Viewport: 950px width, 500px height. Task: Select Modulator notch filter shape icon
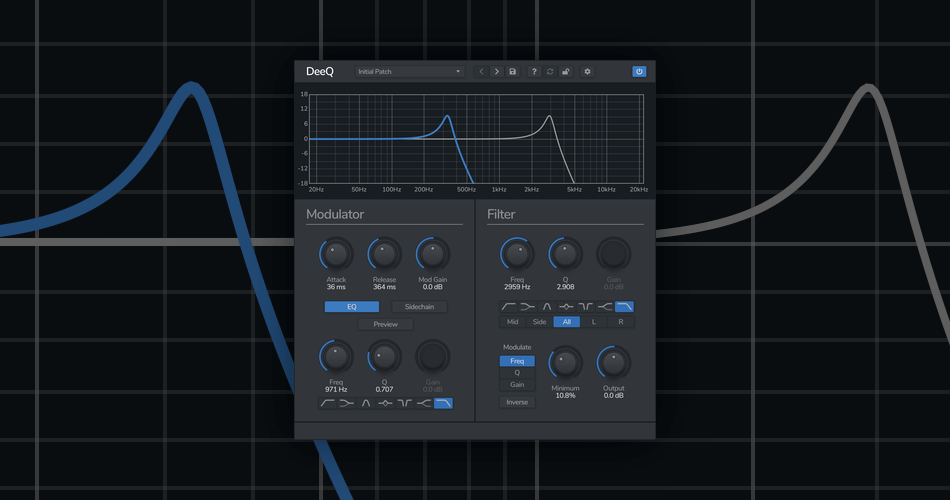pyautogui.click(x=405, y=403)
